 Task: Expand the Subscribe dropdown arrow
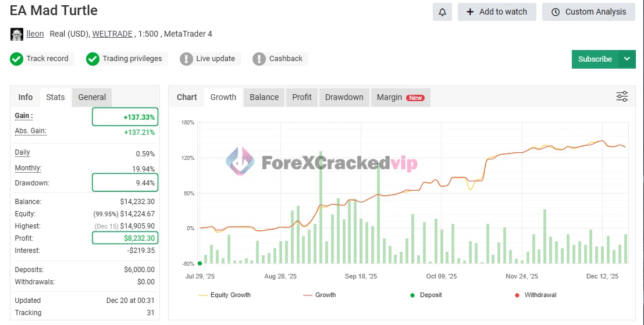(627, 59)
